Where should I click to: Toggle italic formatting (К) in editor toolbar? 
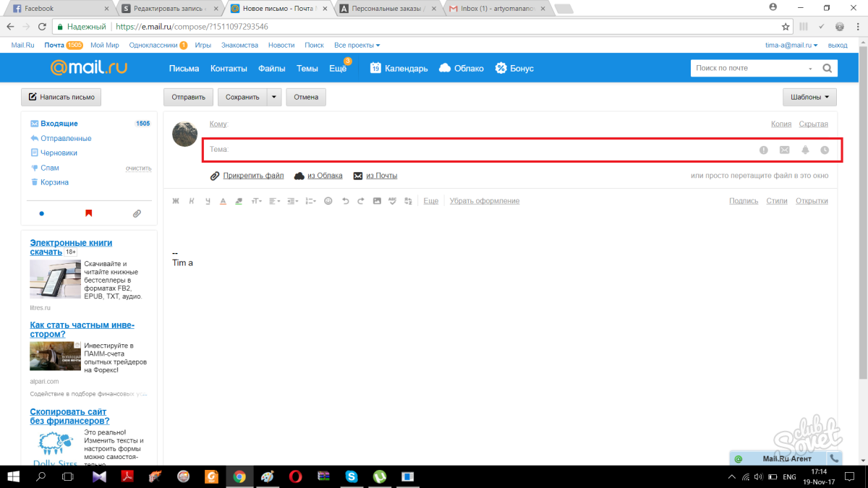[192, 201]
